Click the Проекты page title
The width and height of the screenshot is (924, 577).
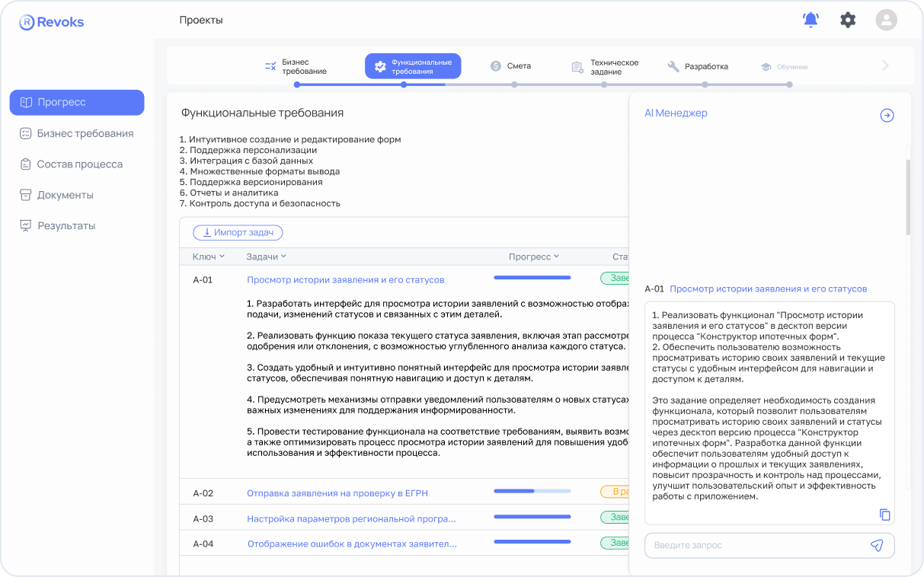click(x=201, y=21)
